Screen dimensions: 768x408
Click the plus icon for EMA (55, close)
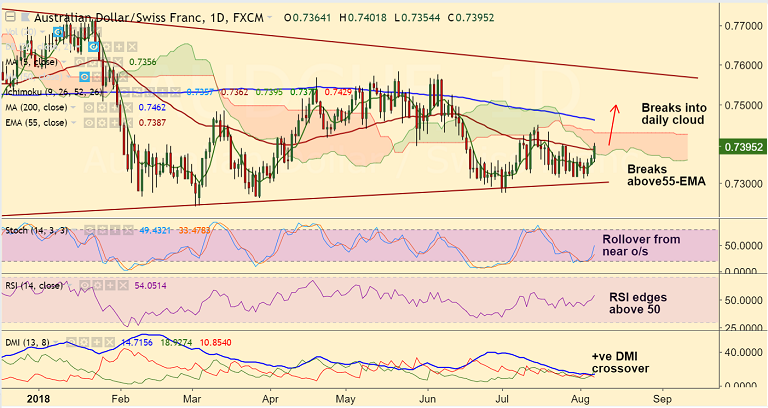115,122
